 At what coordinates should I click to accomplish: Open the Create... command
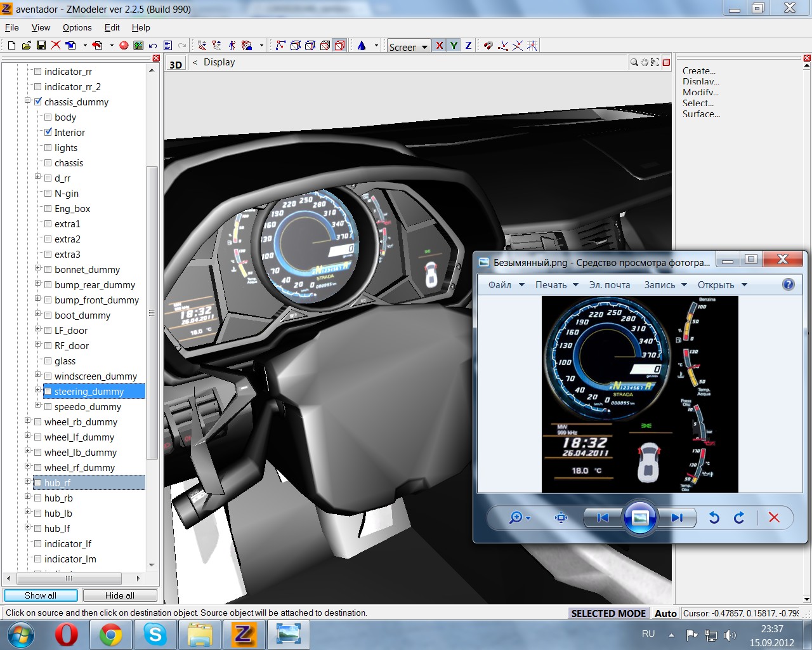699,70
